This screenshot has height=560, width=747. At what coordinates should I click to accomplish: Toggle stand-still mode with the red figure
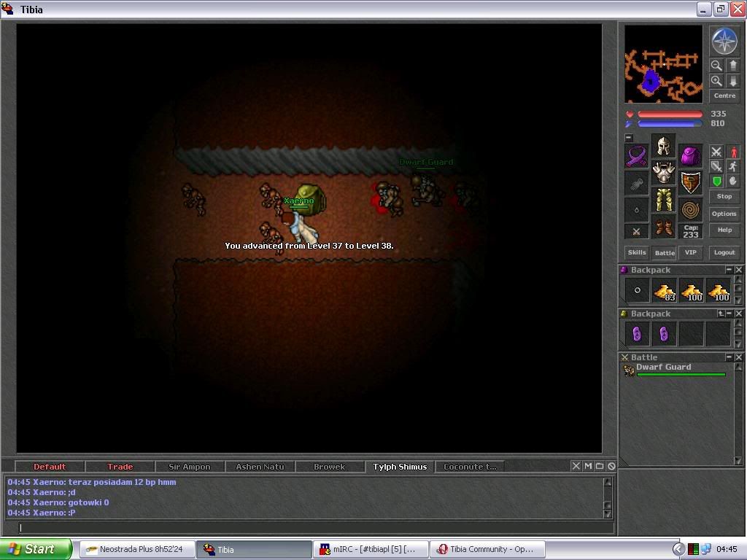[733, 152]
